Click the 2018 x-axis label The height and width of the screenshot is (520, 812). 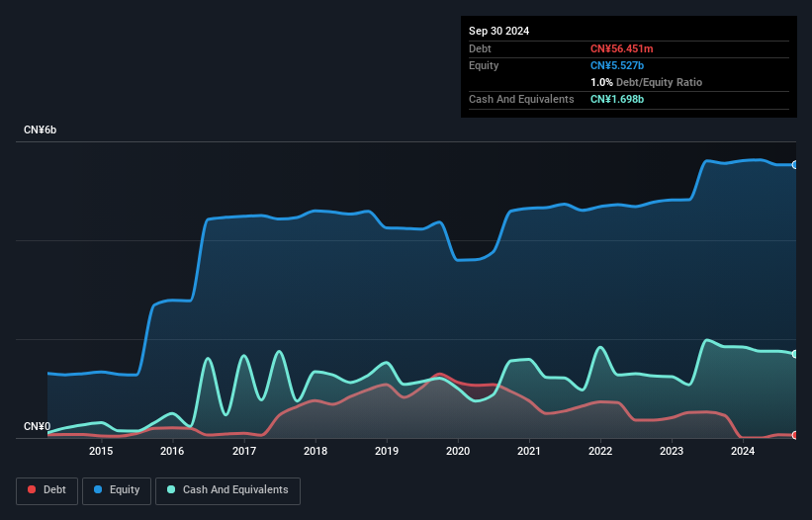point(316,451)
